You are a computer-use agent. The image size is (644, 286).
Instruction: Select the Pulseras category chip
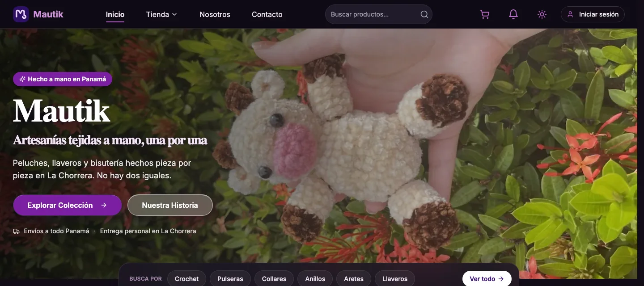[x=230, y=279]
